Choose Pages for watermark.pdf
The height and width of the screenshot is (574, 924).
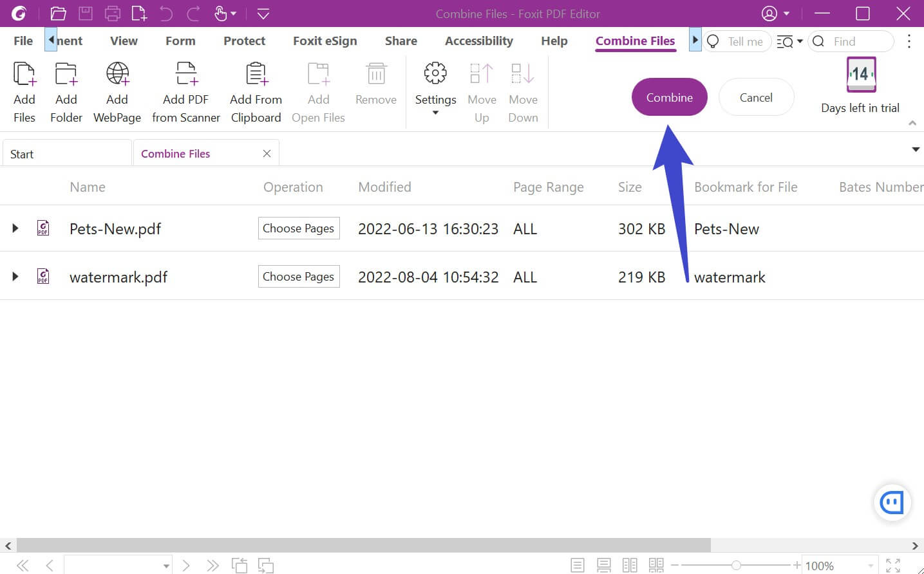(299, 276)
